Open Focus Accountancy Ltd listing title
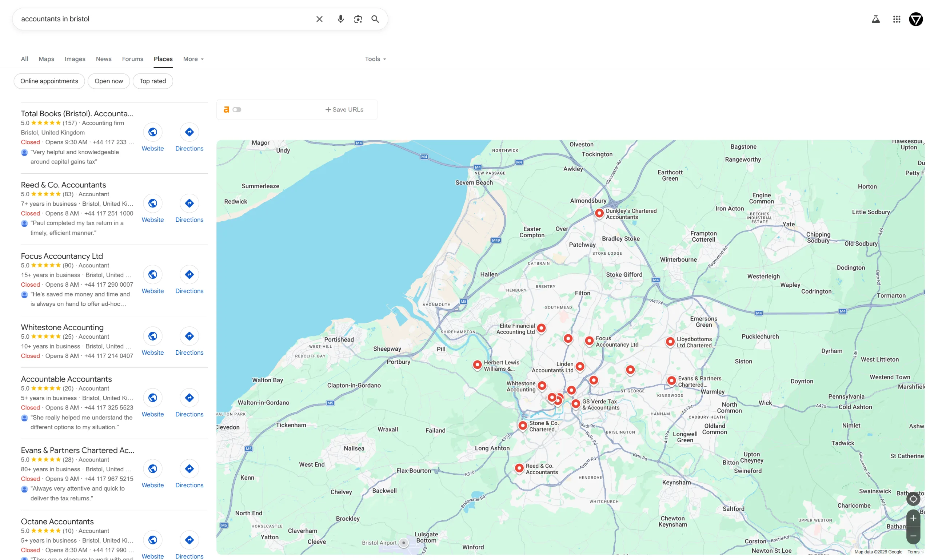Image resolution: width=930 pixels, height=560 pixels. pyautogui.click(x=62, y=256)
